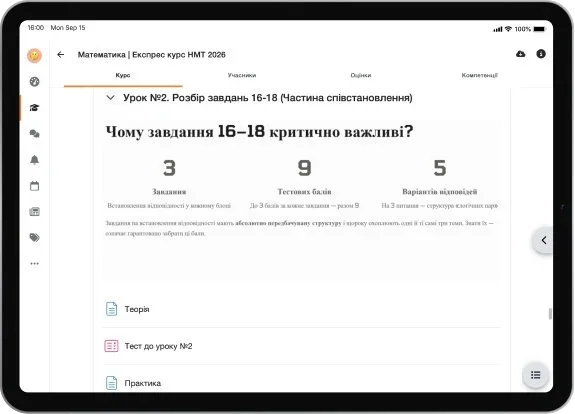Open messages chat bubbles icon
Image resolution: width=575 pixels, height=414 pixels.
[x=34, y=133]
